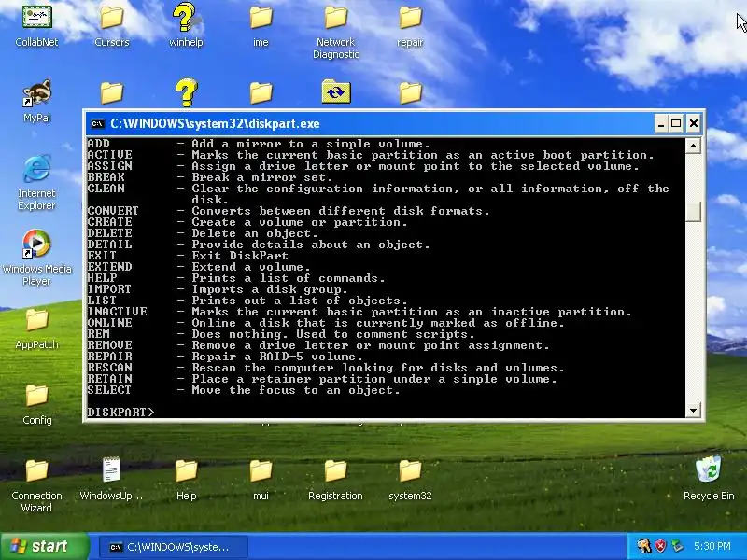The image size is (747, 560).
Task: Click "Imports a disk group." description
Action: tap(270, 289)
